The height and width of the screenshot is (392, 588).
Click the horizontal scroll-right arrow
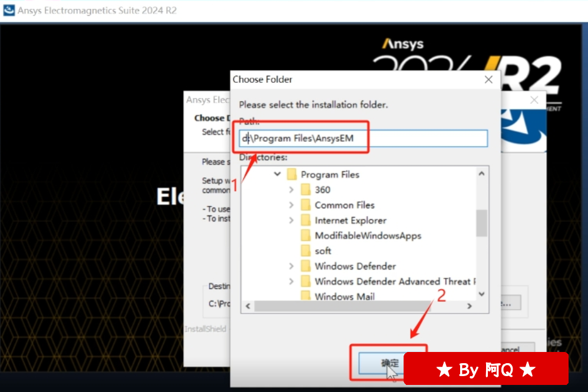(x=469, y=306)
